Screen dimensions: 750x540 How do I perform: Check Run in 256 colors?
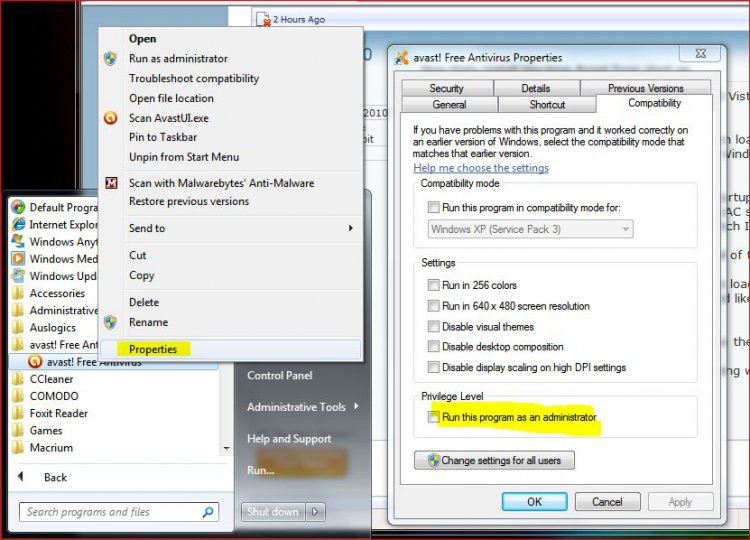coord(433,285)
